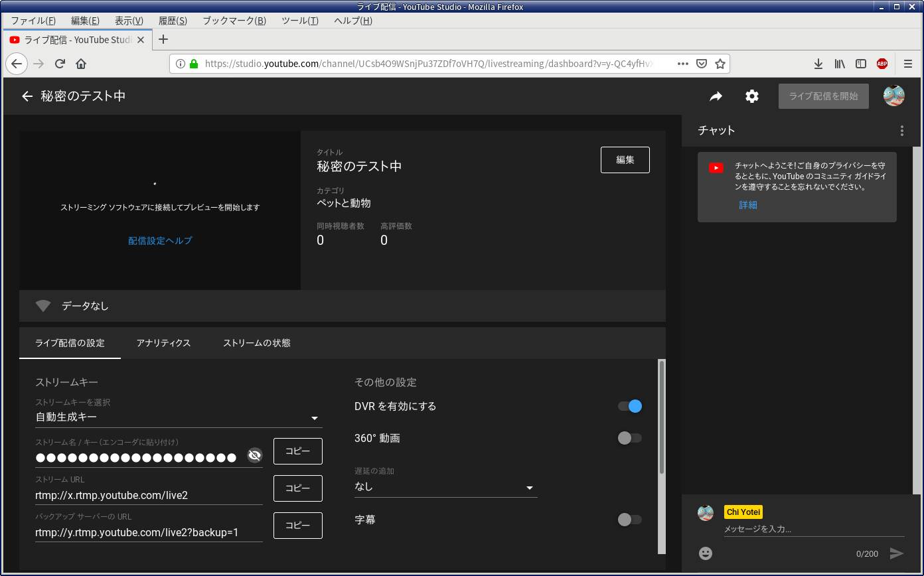Click the backup URL field with backup=1
The height and width of the screenshot is (576, 924).
[x=149, y=532]
